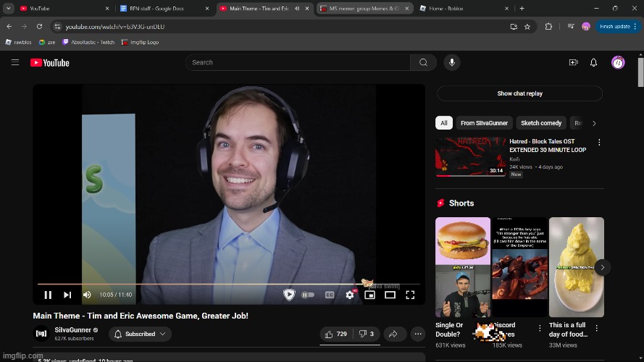The height and width of the screenshot is (362, 644).
Task: Bookmark this page with star
Action: tap(527, 27)
